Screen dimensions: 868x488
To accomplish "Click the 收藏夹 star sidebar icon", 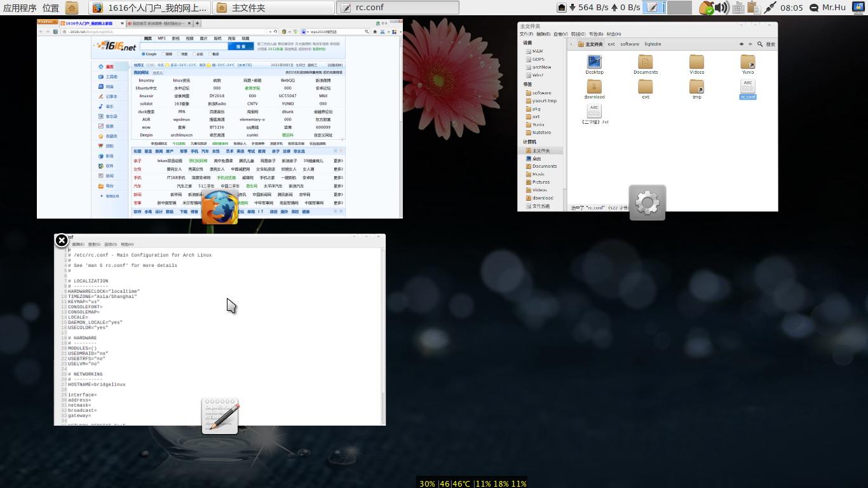I will click(x=101, y=136).
